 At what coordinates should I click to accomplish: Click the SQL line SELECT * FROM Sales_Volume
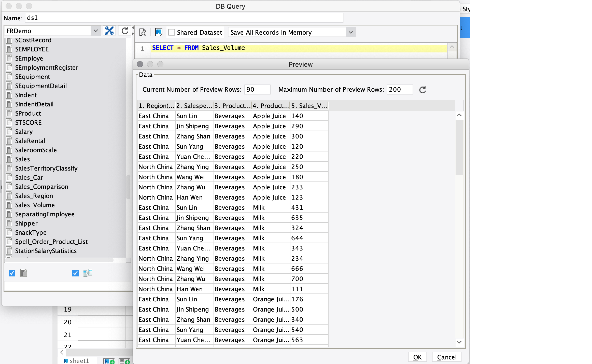199,48
